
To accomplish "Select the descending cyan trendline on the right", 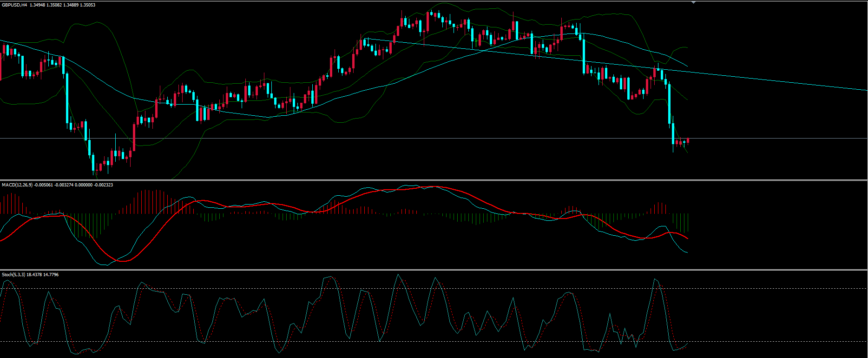I will tap(790, 82).
